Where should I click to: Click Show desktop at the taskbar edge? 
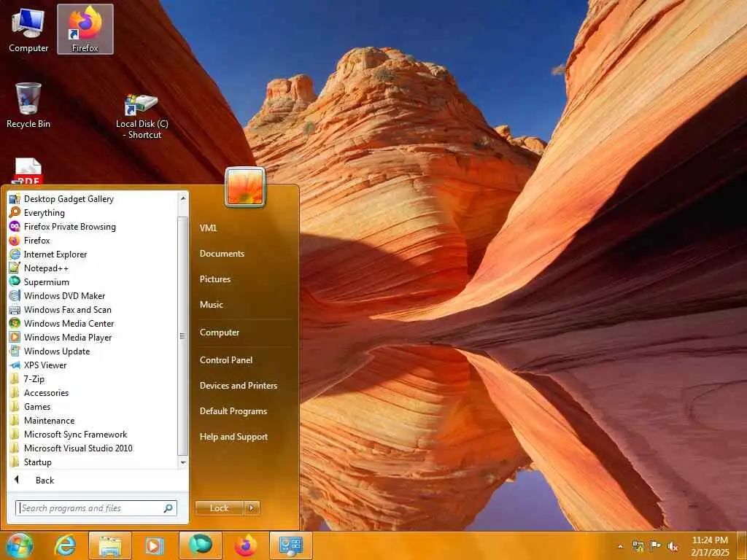[x=741, y=545]
